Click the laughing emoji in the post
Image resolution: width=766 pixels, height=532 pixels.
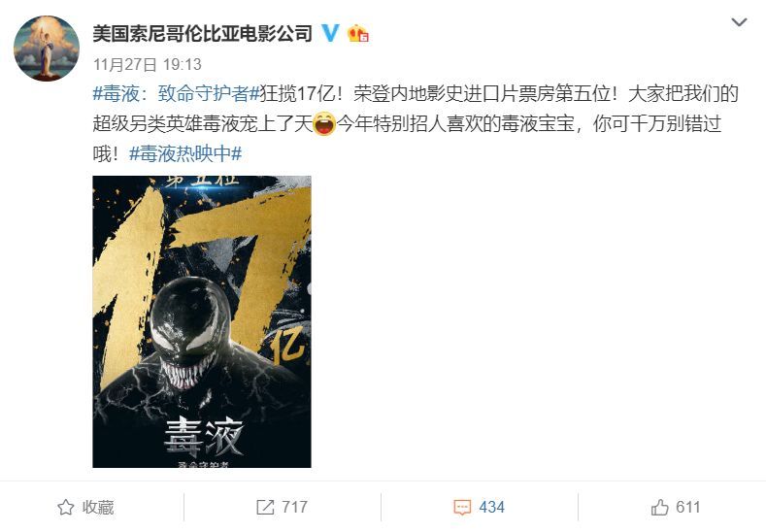coord(324,123)
